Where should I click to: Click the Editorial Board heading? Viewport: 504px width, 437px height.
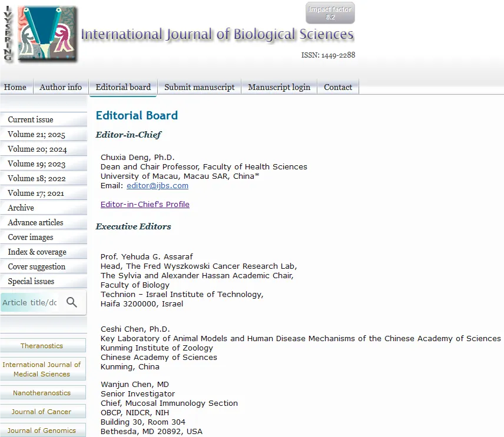137,115
